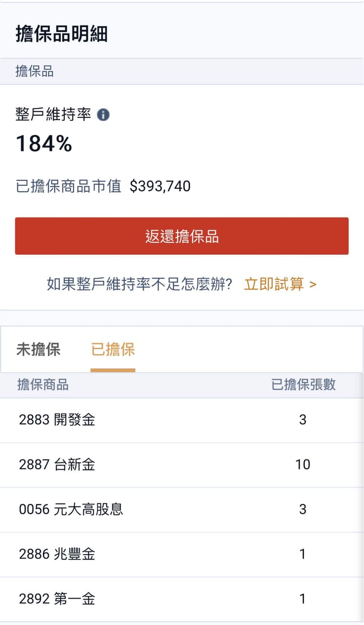Open the maintenance ratio explanation via the ⓘ icon
The height and width of the screenshot is (625, 364).
[103, 114]
